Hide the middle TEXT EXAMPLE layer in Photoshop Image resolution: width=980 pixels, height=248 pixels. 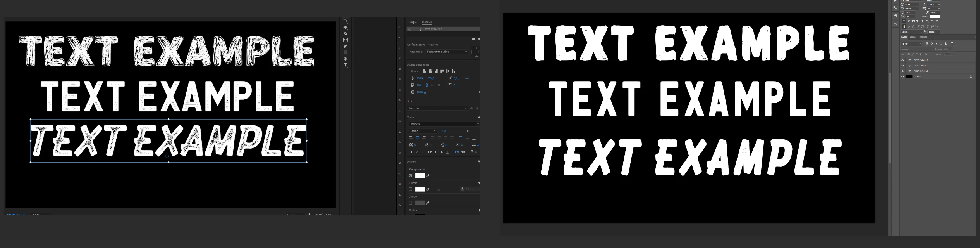(x=903, y=66)
